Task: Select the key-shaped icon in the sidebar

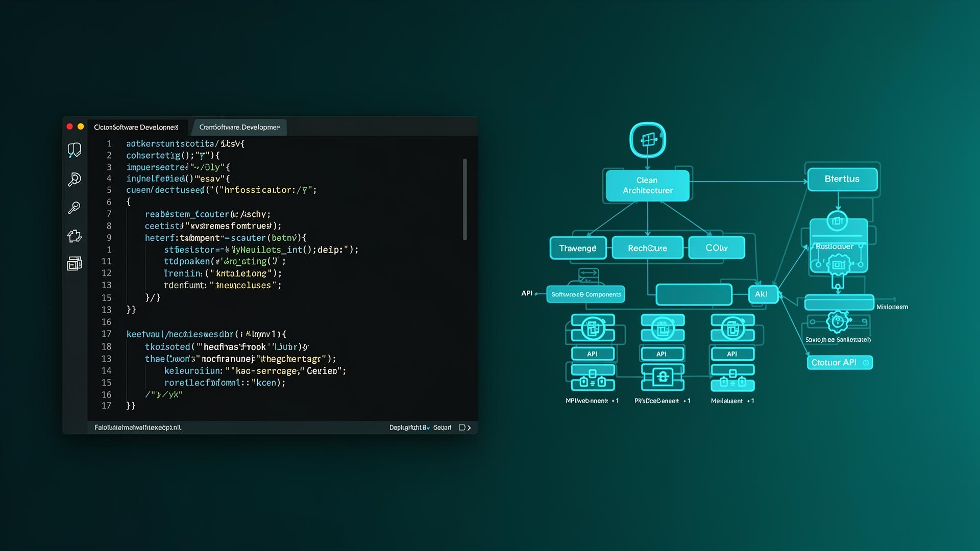Action: click(75, 208)
